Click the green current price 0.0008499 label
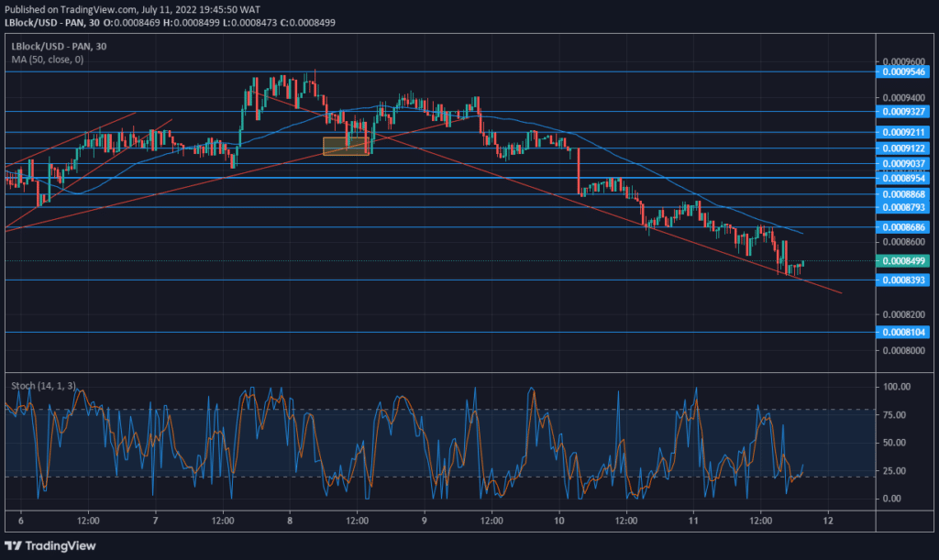The width and height of the screenshot is (939, 560). click(902, 261)
